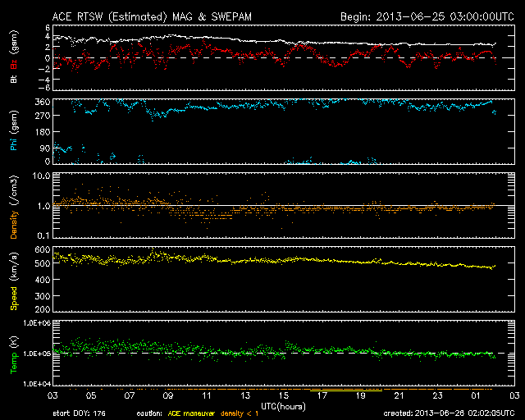Click the 23 hour tick on time axis

(x=437, y=395)
